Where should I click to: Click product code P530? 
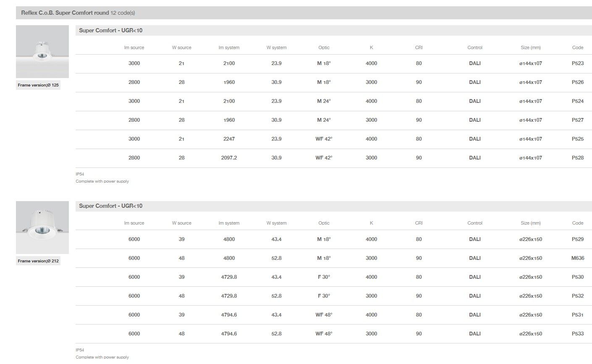(577, 277)
